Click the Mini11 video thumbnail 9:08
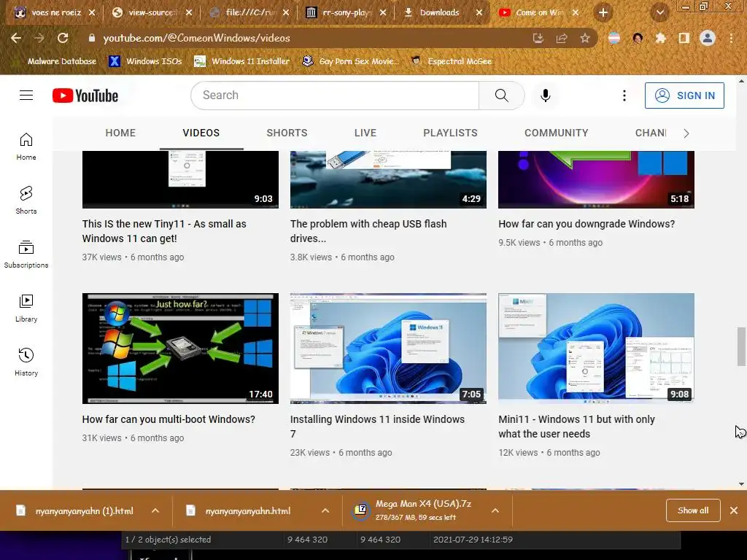This screenshot has width=747, height=560. click(596, 349)
